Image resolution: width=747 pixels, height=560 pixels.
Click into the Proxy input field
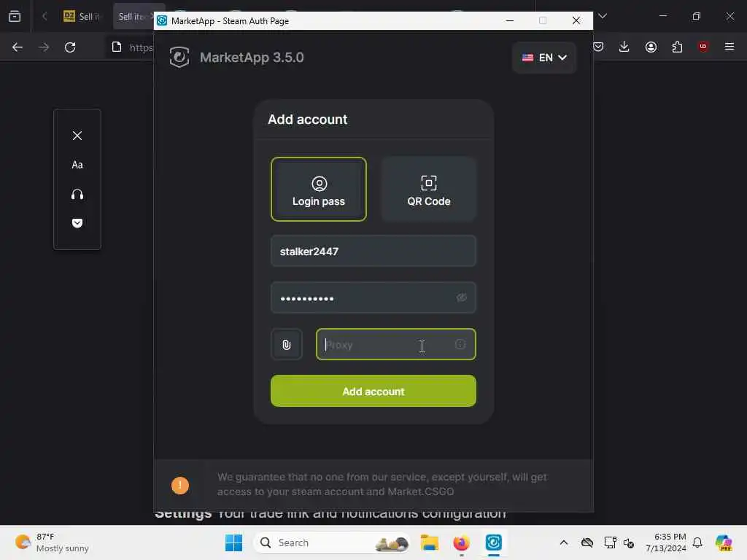click(x=395, y=344)
